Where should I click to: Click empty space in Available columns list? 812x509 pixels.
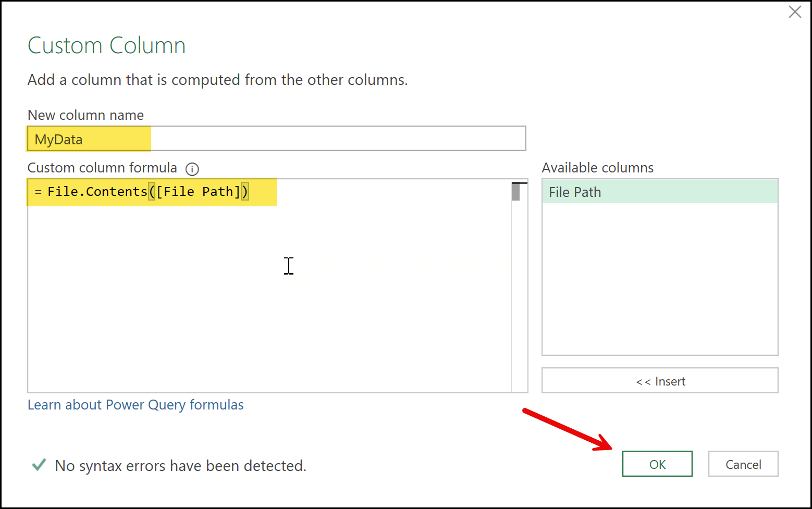coord(659,281)
